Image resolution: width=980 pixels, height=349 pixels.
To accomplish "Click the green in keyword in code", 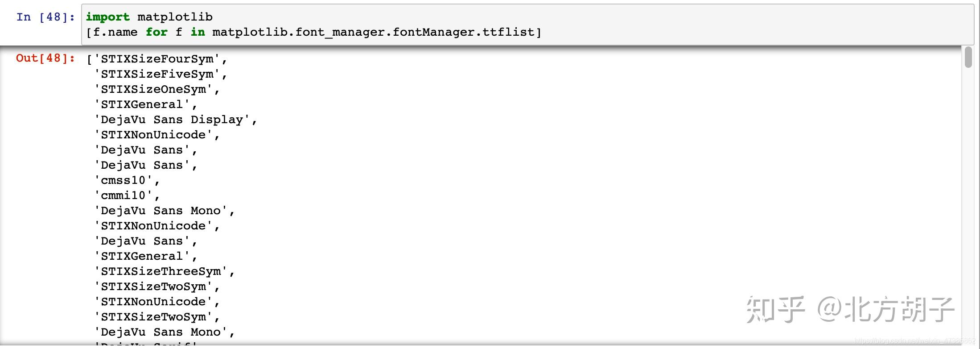I will pyautogui.click(x=198, y=32).
